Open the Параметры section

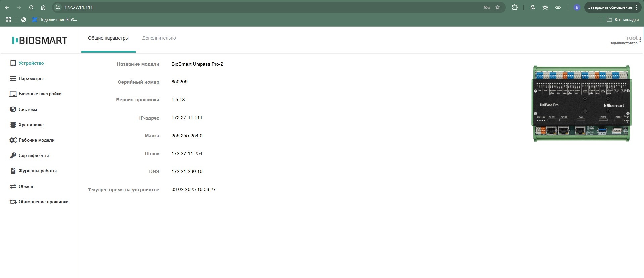[x=31, y=78]
